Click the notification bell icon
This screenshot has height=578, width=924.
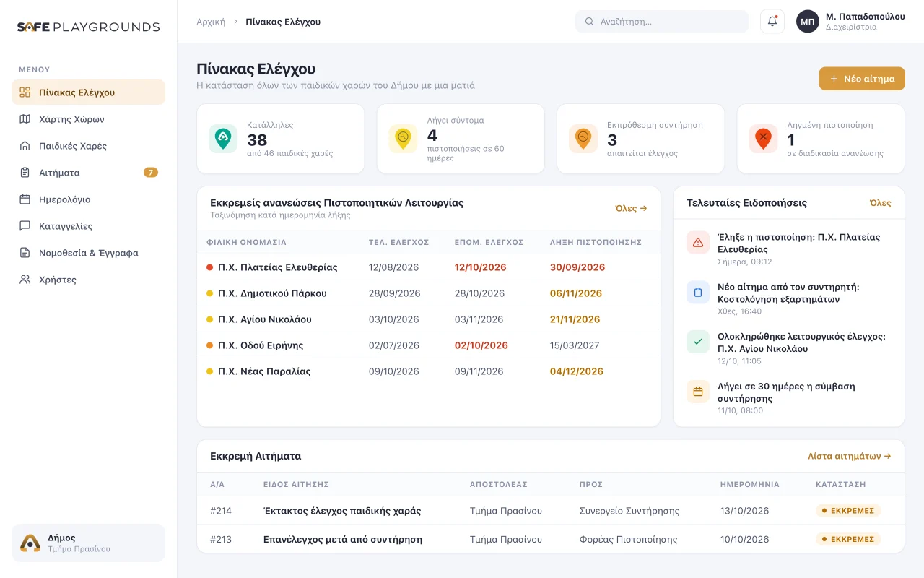[x=772, y=22]
